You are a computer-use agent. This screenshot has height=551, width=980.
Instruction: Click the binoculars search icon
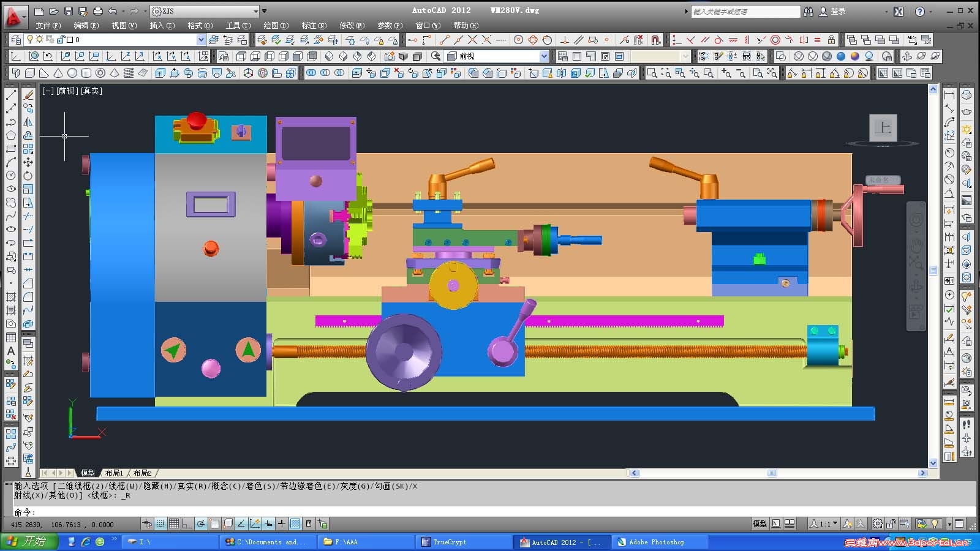[809, 12]
